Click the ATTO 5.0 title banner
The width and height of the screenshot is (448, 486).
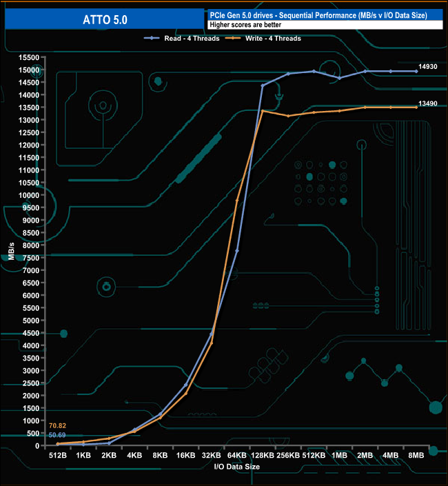(103, 19)
